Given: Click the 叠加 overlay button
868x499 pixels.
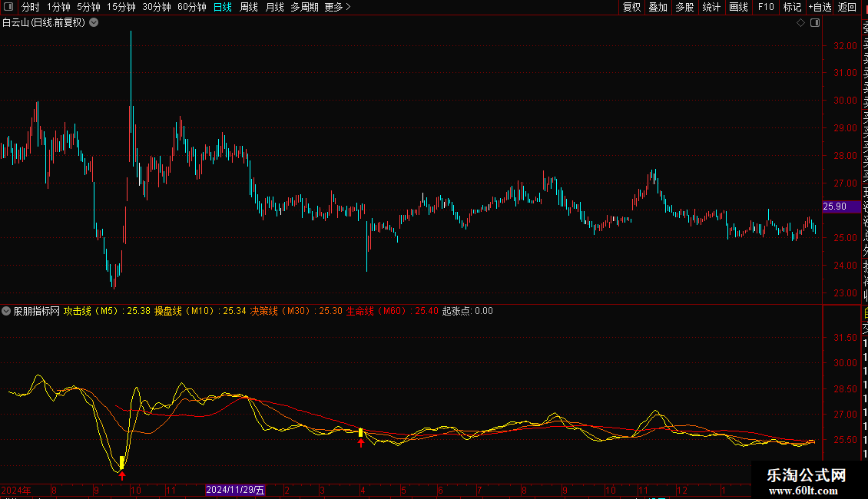Looking at the screenshot, I should pos(658,7).
